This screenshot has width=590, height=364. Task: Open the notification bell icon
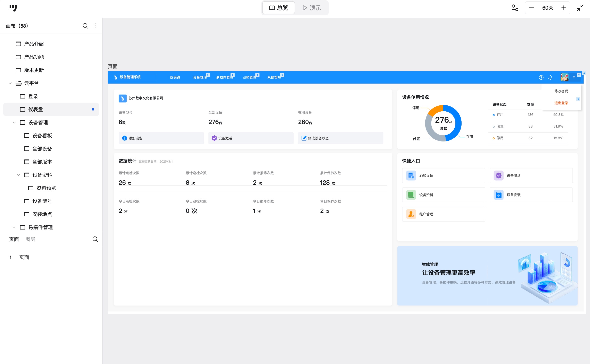550,78
